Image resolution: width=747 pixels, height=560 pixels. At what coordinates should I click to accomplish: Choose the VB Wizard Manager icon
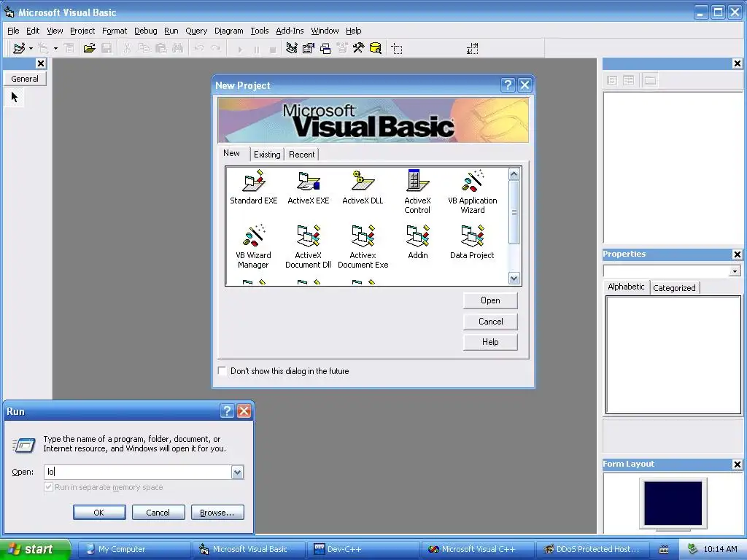253,246
